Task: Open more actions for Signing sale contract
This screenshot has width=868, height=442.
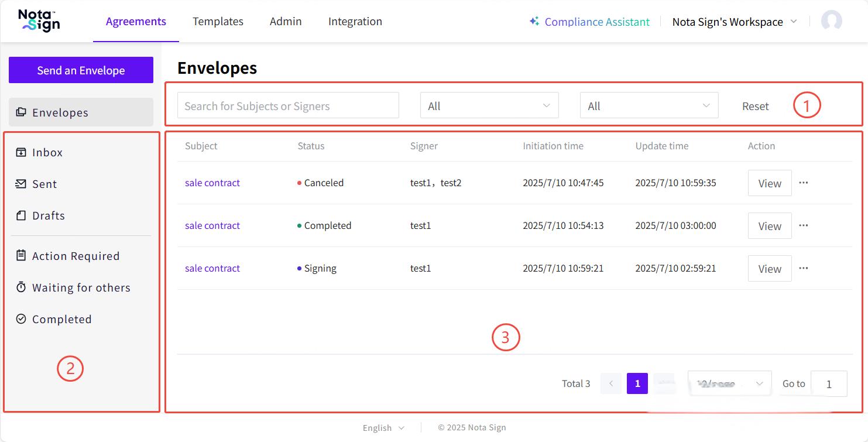Action: pos(803,268)
